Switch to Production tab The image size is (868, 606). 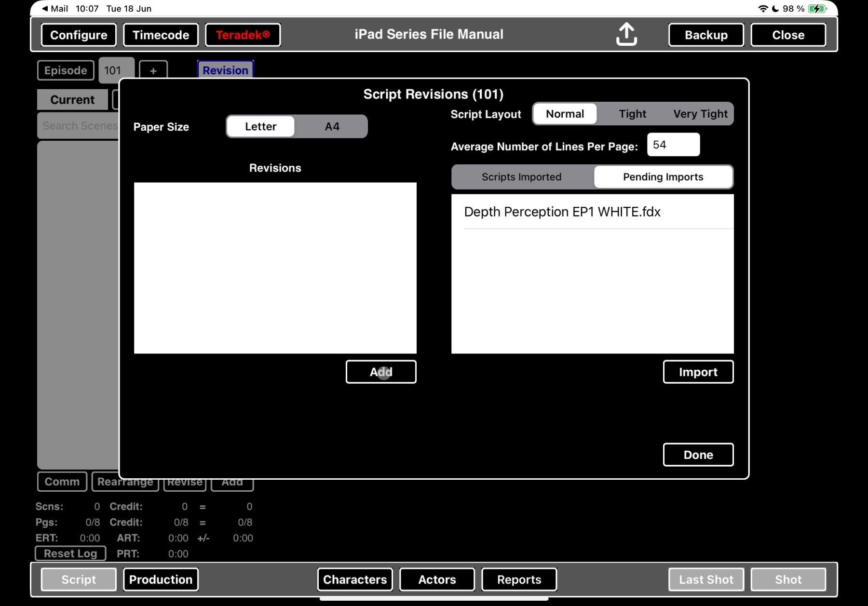(161, 579)
